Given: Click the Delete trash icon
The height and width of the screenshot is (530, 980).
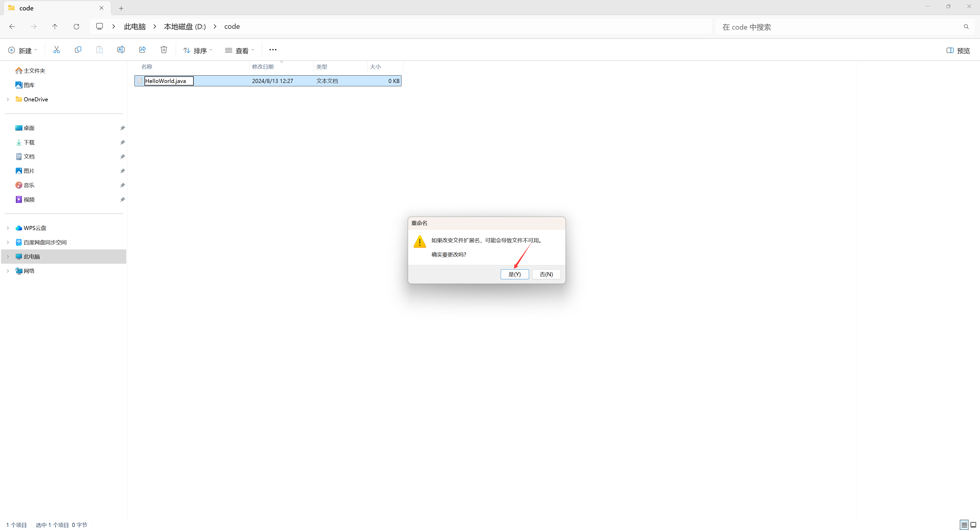Looking at the screenshot, I should [164, 50].
